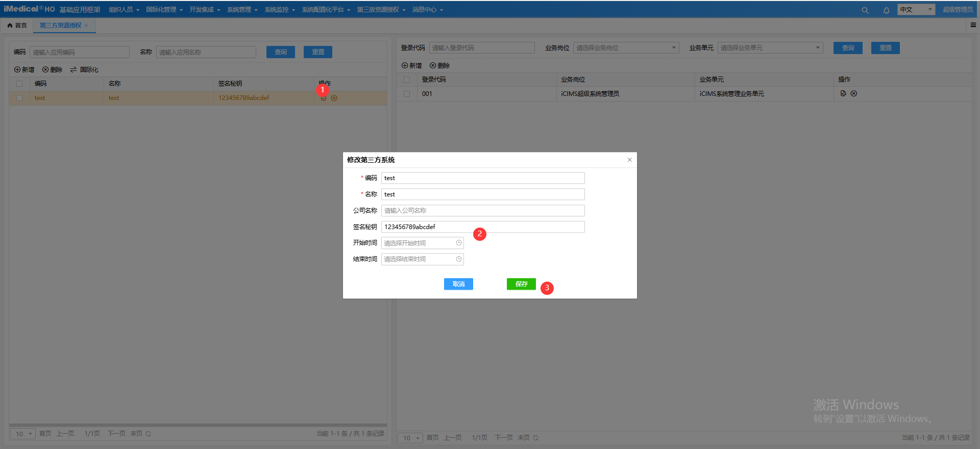
Task: Open the notification bell icon
Action: click(x=886, y=10)
